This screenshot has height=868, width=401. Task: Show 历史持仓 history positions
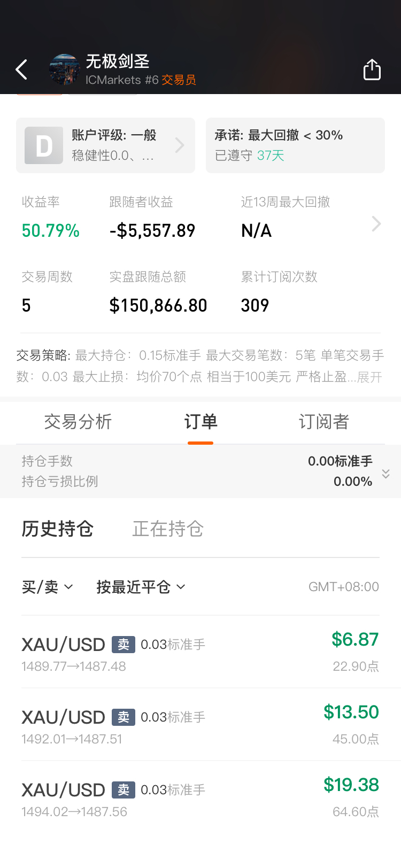pos(58,529)
